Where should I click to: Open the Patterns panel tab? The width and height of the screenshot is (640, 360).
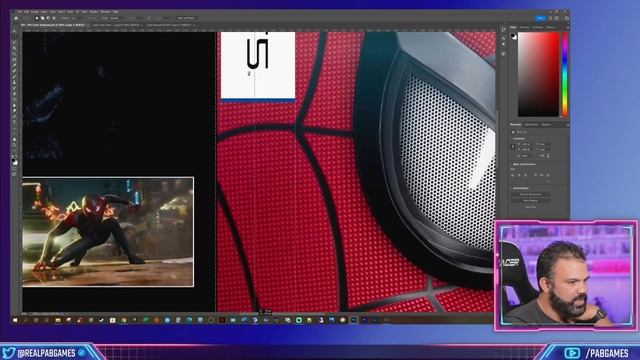click(551, 27)
